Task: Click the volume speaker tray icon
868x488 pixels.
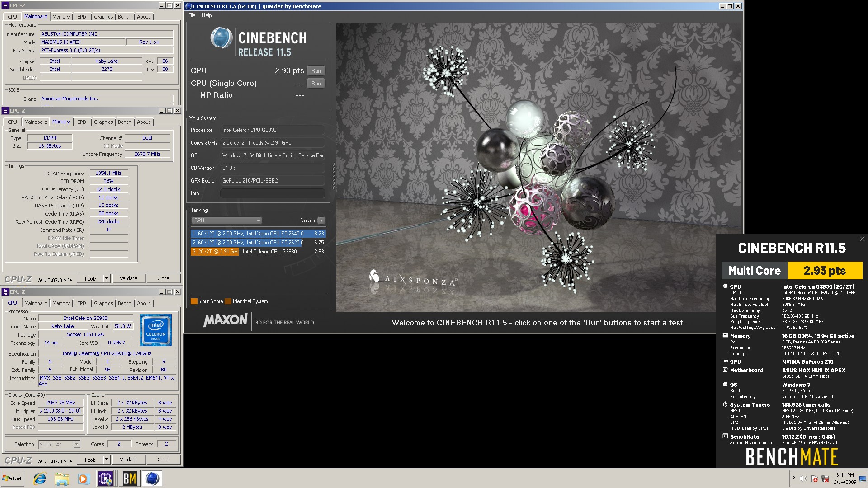Action: 803,479
